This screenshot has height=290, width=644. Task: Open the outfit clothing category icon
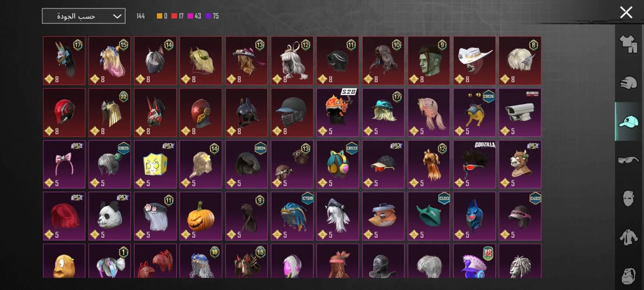tap(628, 44)
